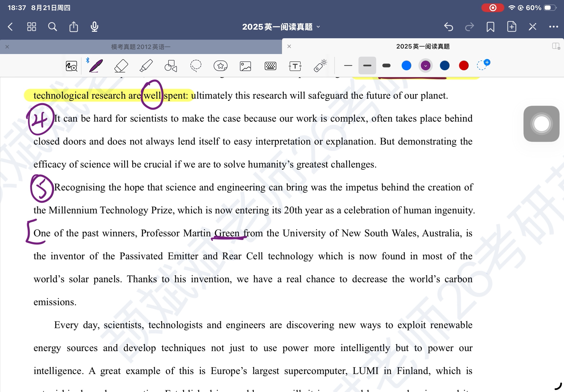The height and width of the screenshot is (392, 564).
Task: Pick the light blue pen color
Action: 406,65
